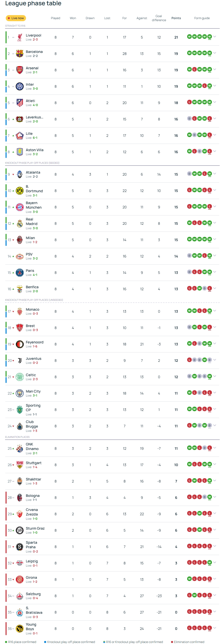Click the Inter club crest
The height and width of the screenshot is (644, 223).
coord(20,86)
